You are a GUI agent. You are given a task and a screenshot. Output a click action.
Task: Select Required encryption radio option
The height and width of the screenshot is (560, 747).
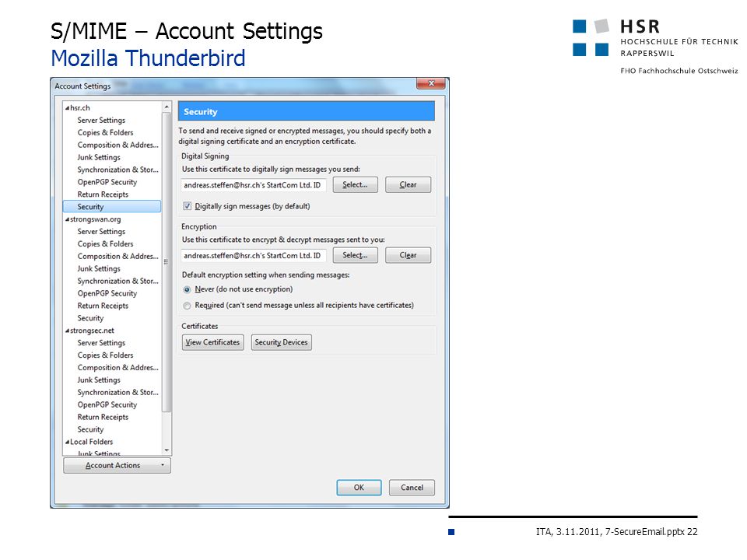pos(188,306)
